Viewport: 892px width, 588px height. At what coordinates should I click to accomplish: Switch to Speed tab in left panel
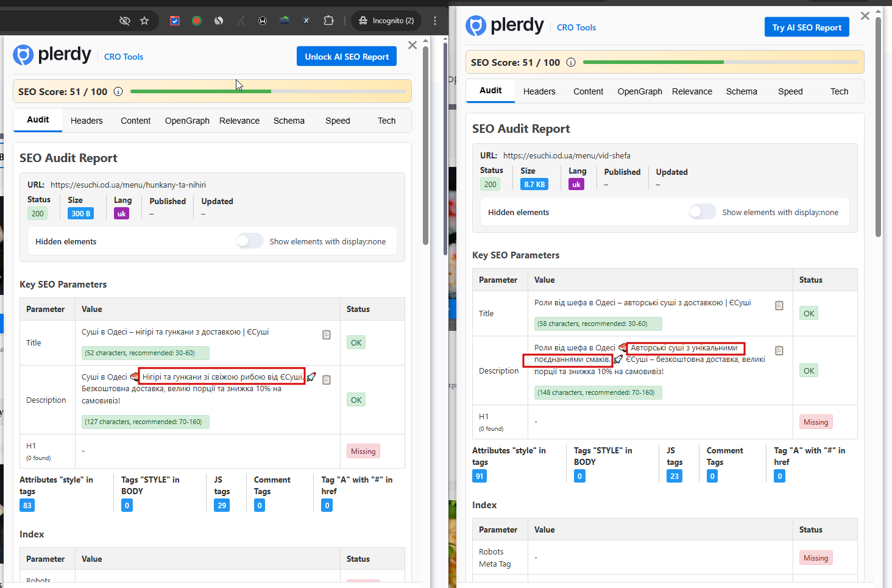point(338,121)
